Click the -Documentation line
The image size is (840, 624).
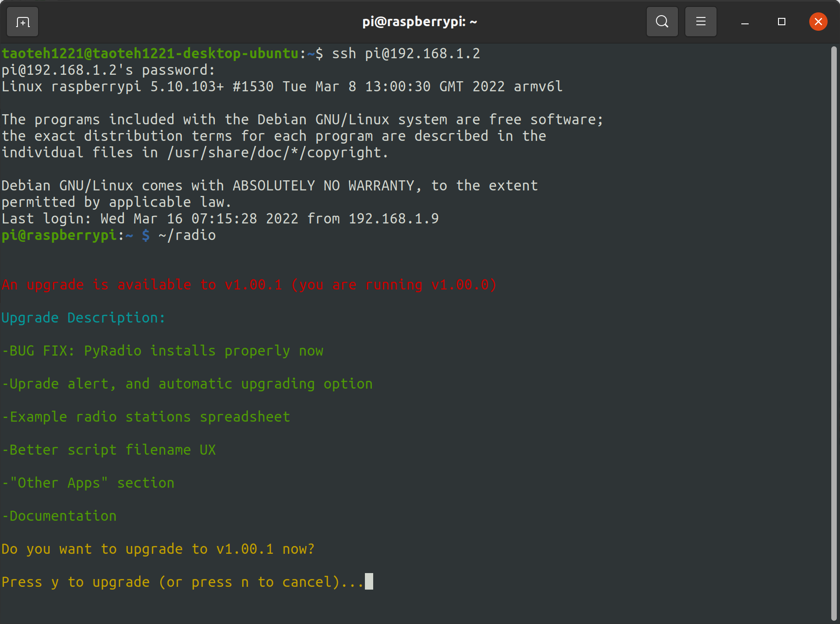(59, 516)
